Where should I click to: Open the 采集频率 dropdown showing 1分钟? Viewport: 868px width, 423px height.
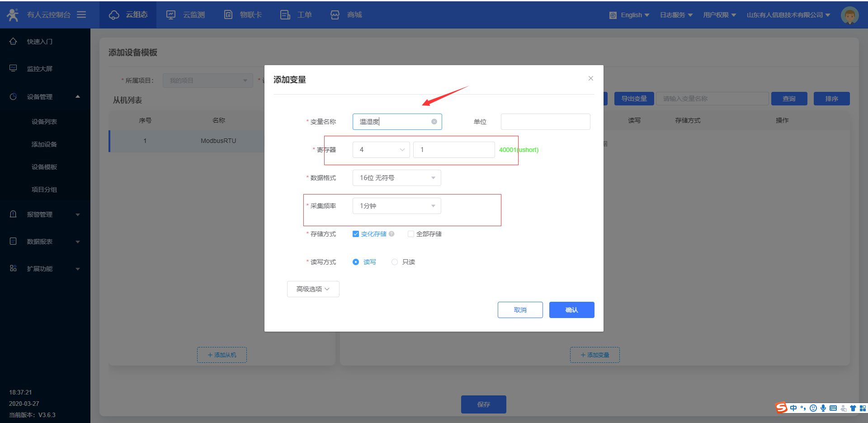click(x=396, y=206)
